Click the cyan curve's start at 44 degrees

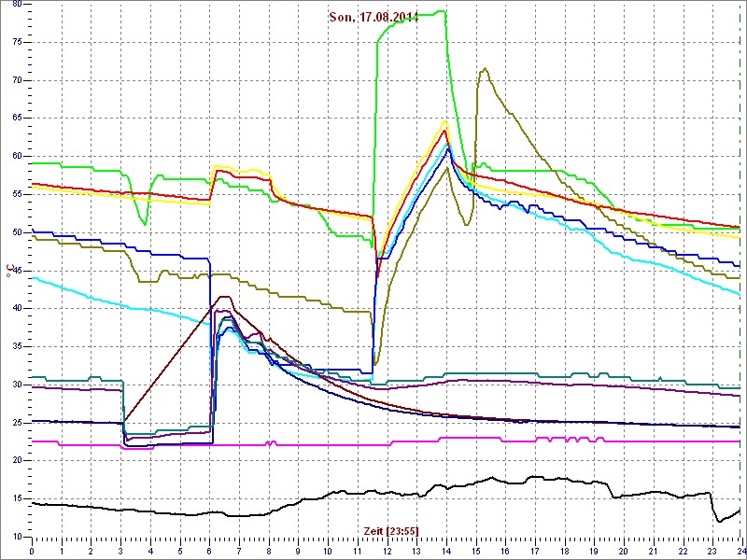35,278
